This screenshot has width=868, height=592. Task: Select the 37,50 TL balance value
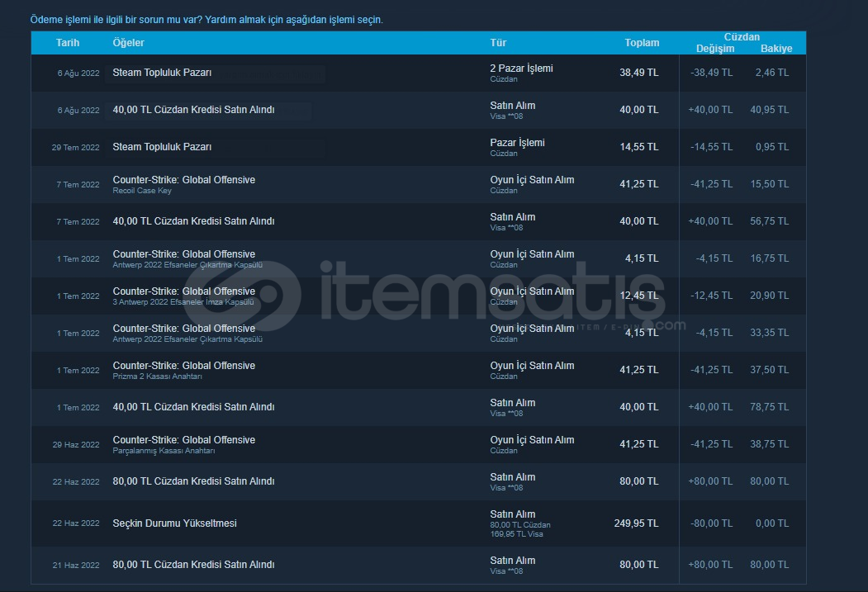pos(770,370)
